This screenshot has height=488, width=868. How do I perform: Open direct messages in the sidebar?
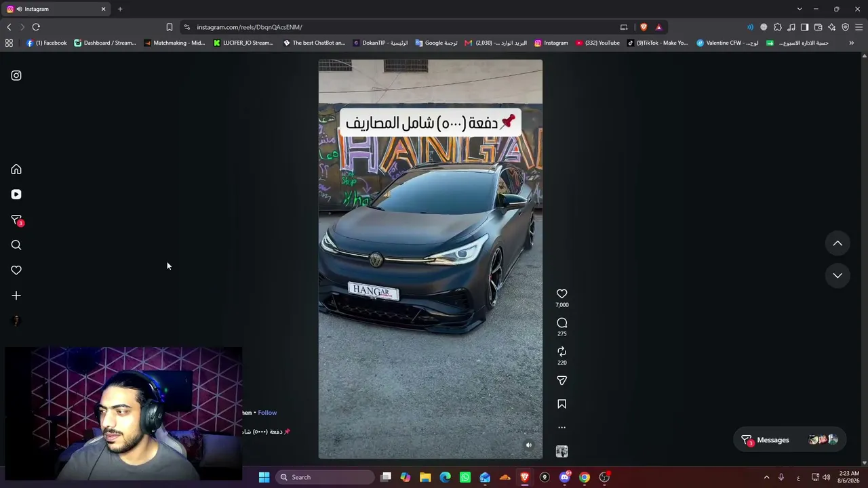pyautogui.click(x=16, y=220)
